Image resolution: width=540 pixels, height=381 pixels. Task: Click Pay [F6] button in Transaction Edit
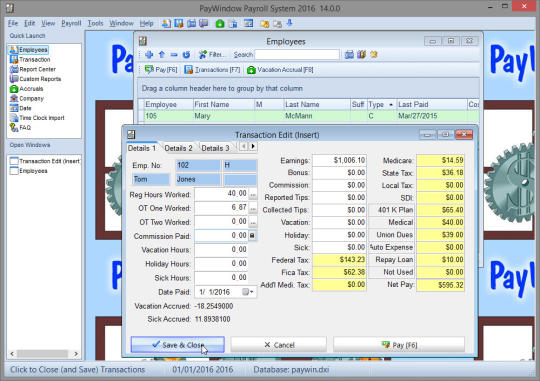click(399, 344)
